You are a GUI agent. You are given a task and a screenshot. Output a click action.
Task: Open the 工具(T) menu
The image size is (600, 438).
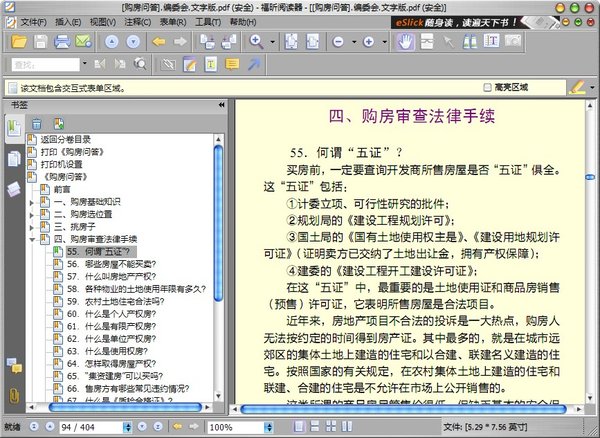pos(208,22)
